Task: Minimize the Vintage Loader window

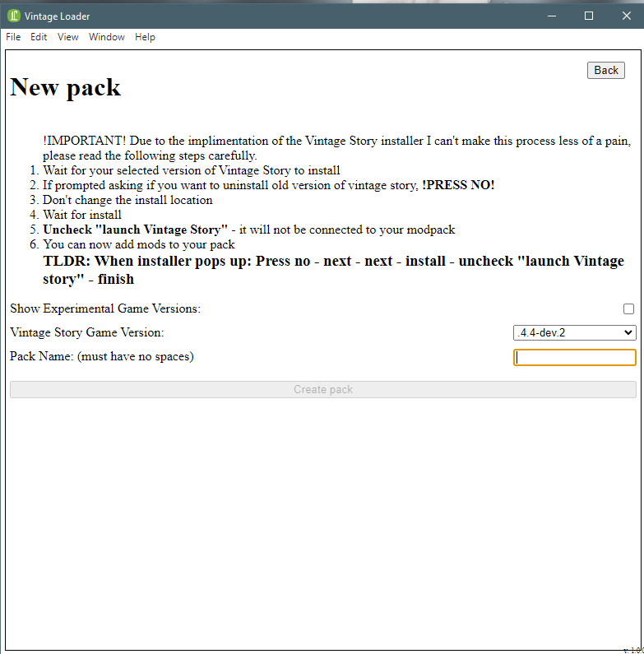Action: [x=552, y=16]
